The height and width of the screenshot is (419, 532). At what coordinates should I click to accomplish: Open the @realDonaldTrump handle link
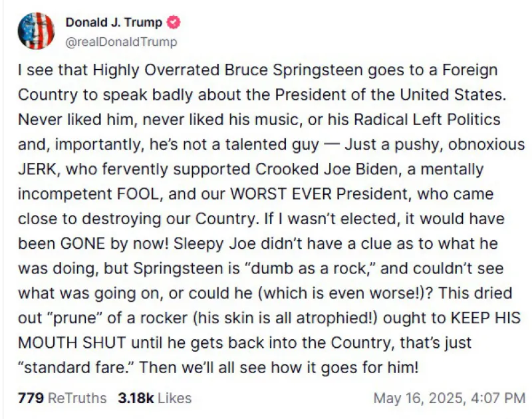coord(121,42)
